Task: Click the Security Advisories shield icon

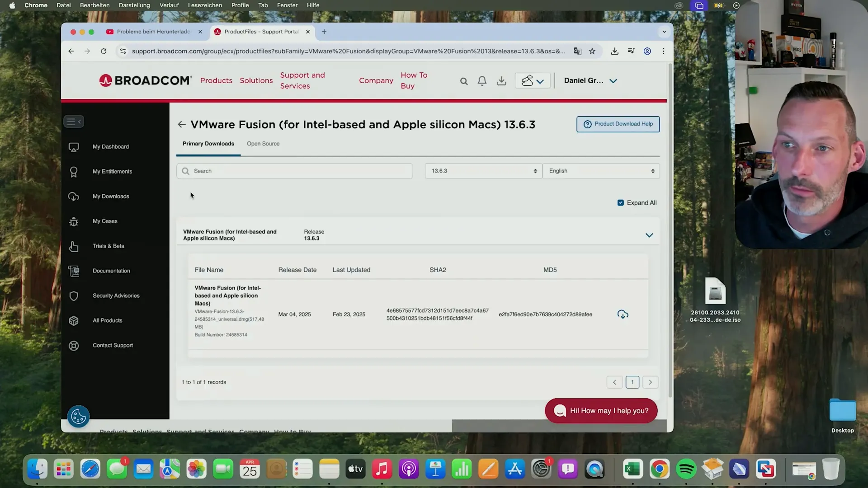Action: point(74,296)
